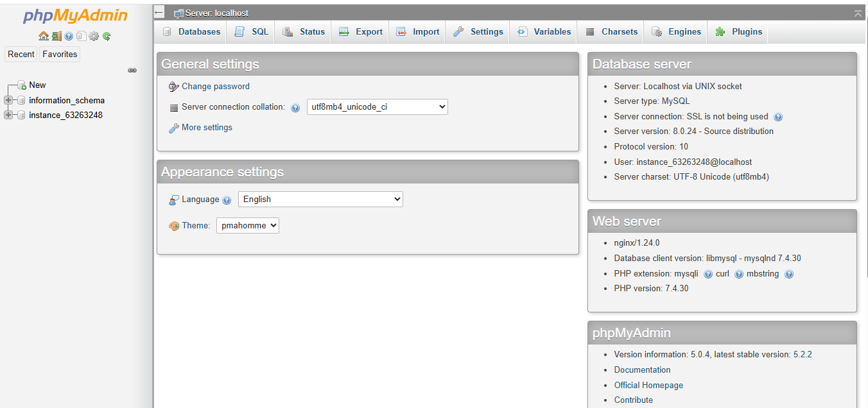Screen dimensions: 868x408
Task: Click help icon next to Language label
Action: point(227,200)
